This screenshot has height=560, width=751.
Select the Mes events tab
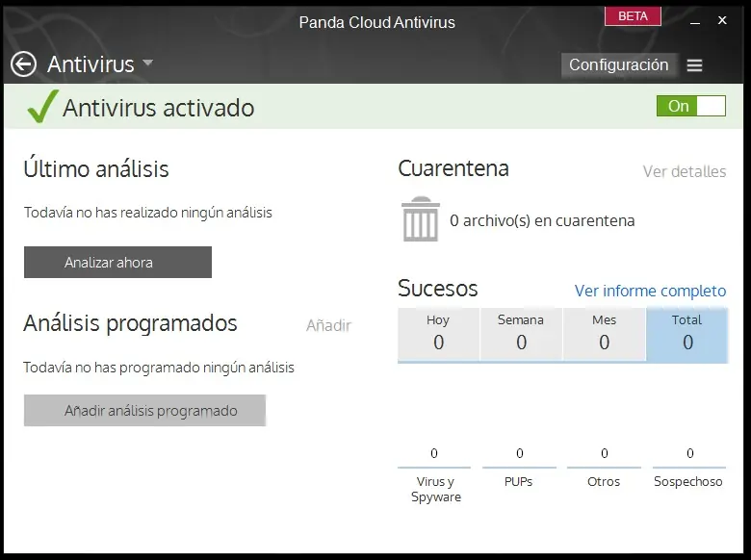(x=604, y=334)
